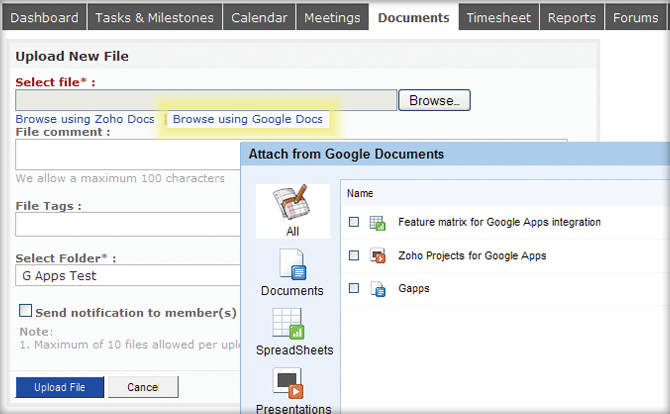Check the Feature matrix for Google Apps box
This screenshot has width=670, height=414.
pyautogui.click(x=353, y=222)
